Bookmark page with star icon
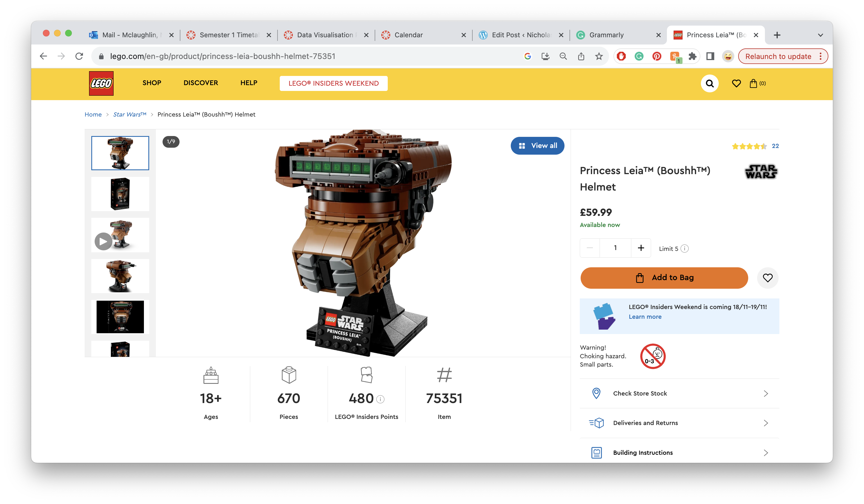The width and height of the screenshot is (864, 504). [x=599, y=56]
